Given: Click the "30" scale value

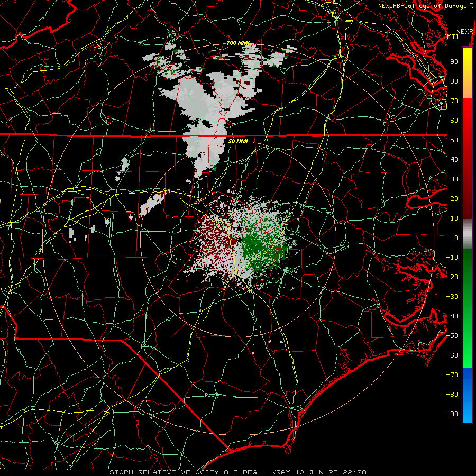Looking at the screenshot, I should 454,179.
